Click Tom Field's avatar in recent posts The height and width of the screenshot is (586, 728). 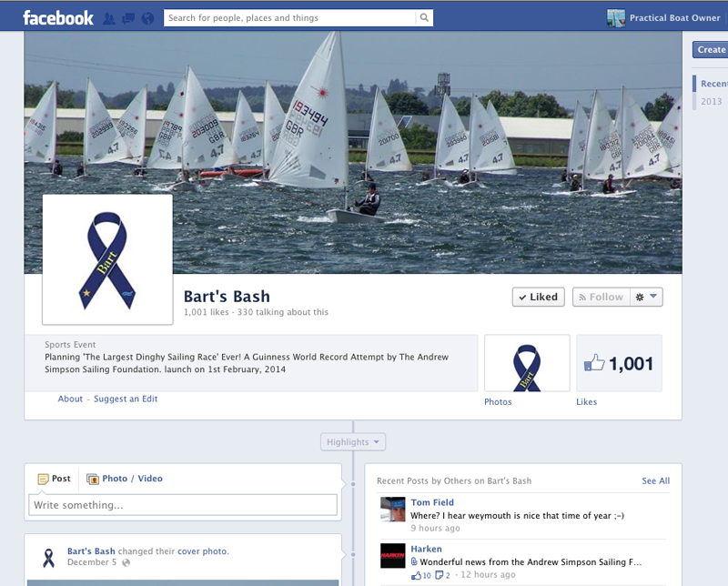click(x=392, y=509)
